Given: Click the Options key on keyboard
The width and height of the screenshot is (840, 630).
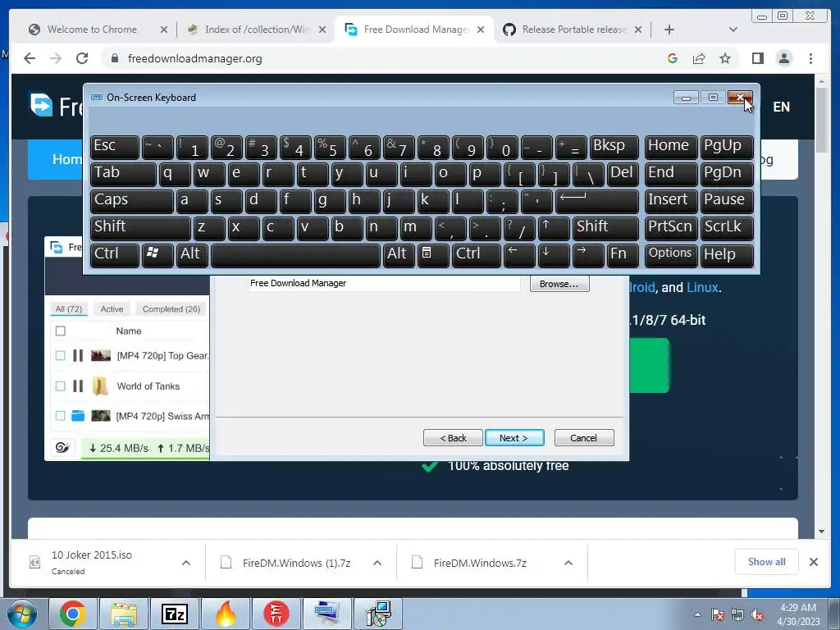Looking at the screenshot, I should (x=671, y=254).
